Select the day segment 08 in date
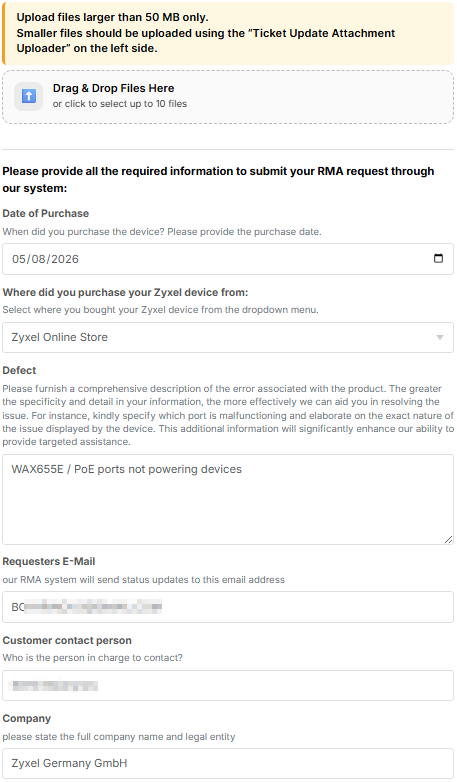 tap(38, 259)
